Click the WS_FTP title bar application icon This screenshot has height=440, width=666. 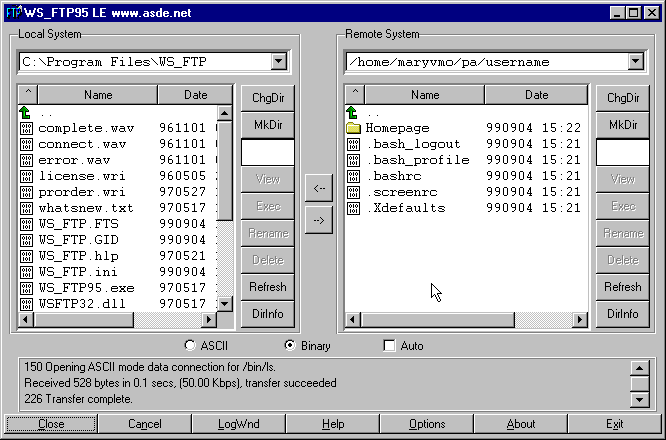point(14,12)
